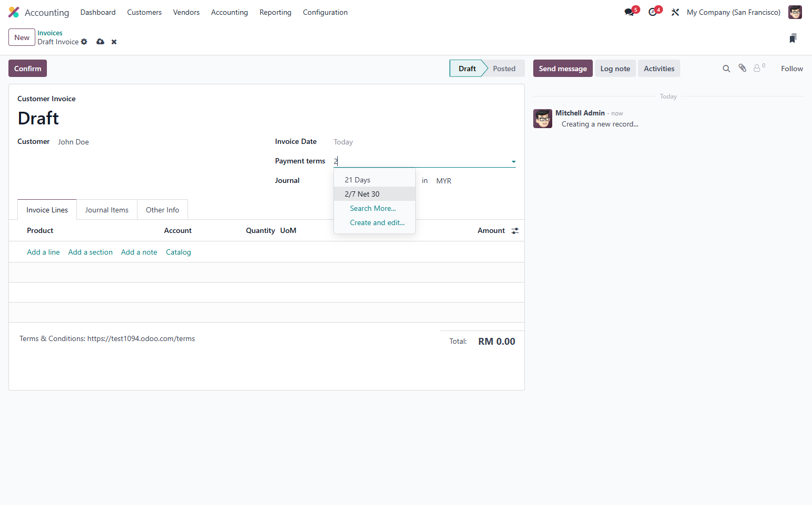Viewport: 812px width, 505px height.
Task: Open the debug tools wrench icon
Action: click(x=675, y=12)
